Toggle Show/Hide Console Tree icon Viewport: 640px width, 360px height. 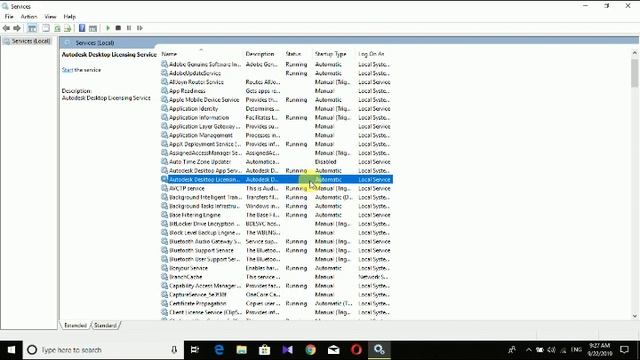32,28
